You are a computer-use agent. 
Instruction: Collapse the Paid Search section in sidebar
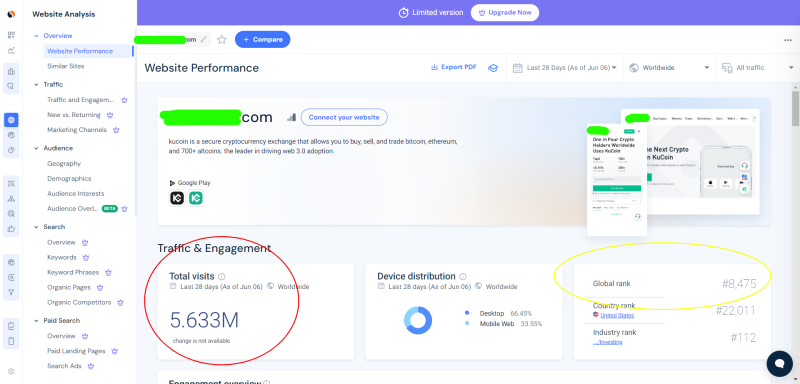36,321
